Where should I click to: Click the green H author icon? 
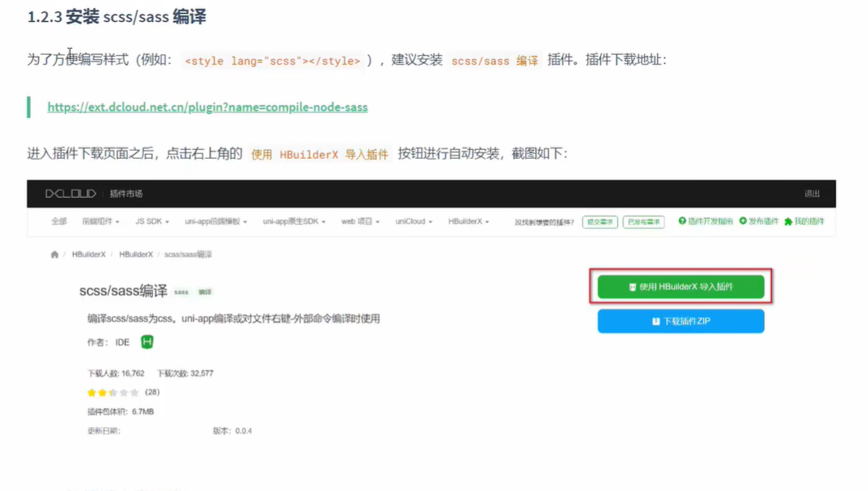(x=147, y=341)
